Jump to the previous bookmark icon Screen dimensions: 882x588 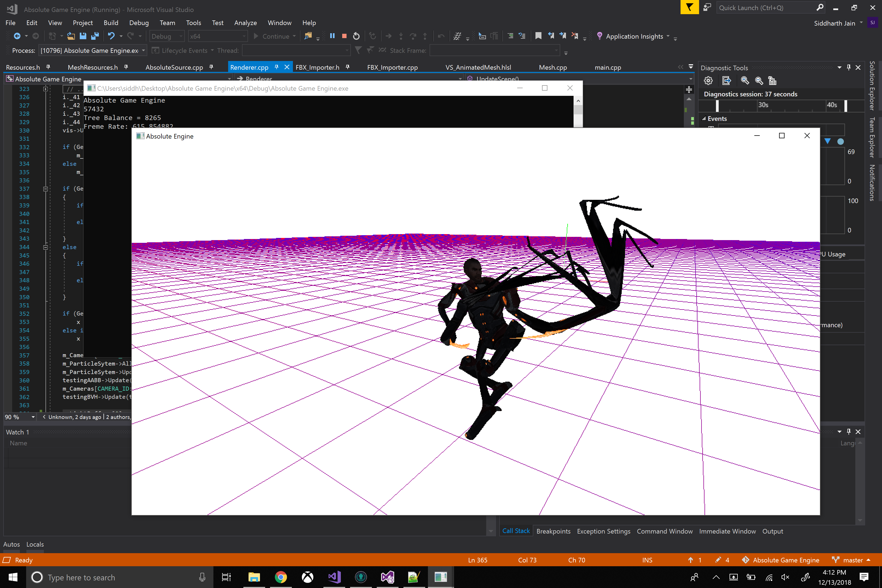pos(551,36)
